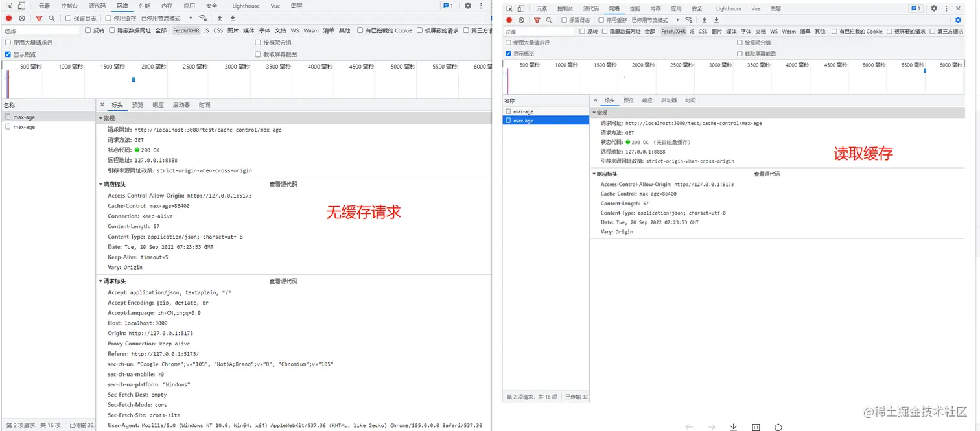Check 隐藏数据网址 in left DevTools
This screenshot has width=980, height=431.
(113, 30)
